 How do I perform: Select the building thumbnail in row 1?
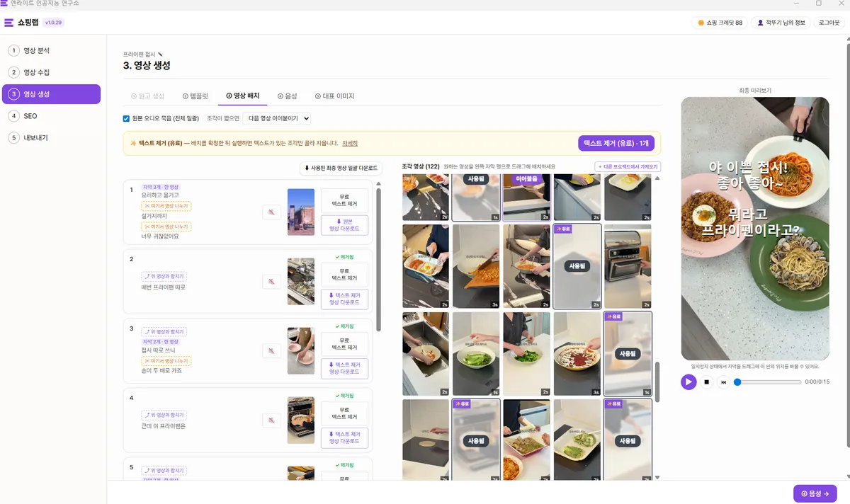tap(301, 212)
